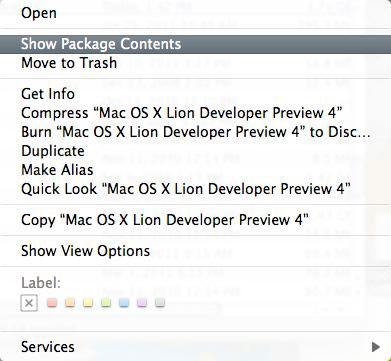This screenshot has height=361, width=391.
Task: Duplicate the selected item
Action: pos(195,151)
